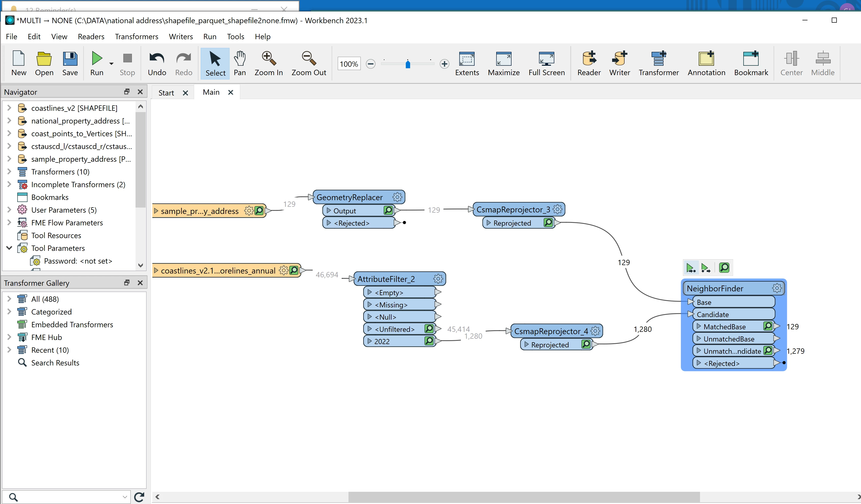Open NeighborFinder parameters gear icon
The width and height of the screenshot is (861, 504).
click(x=777, y=288)
